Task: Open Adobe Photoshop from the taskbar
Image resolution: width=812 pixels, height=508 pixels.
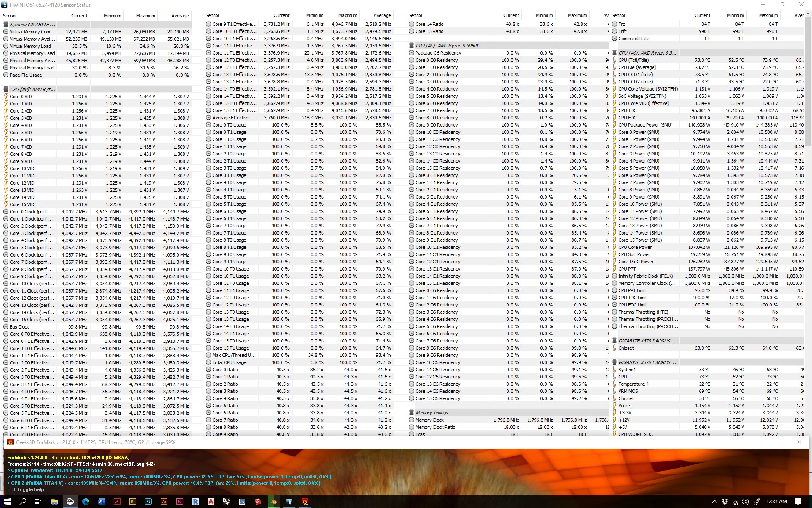Action: [148, 502]
